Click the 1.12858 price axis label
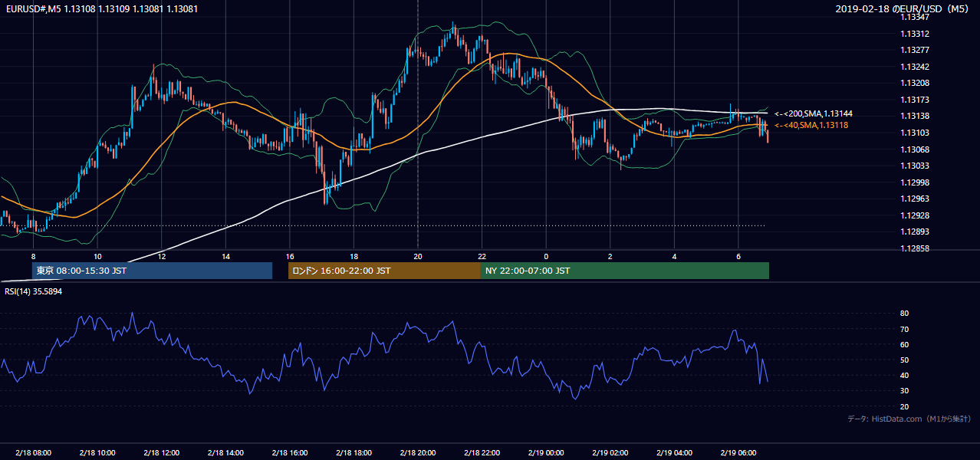Screen dimensions: 980x460 tap(915, 248)
